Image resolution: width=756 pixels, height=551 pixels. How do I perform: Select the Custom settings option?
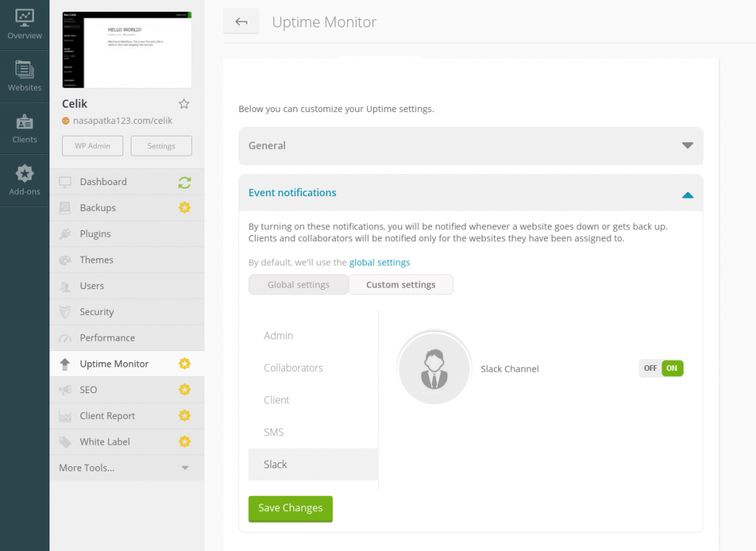[401, 285]
